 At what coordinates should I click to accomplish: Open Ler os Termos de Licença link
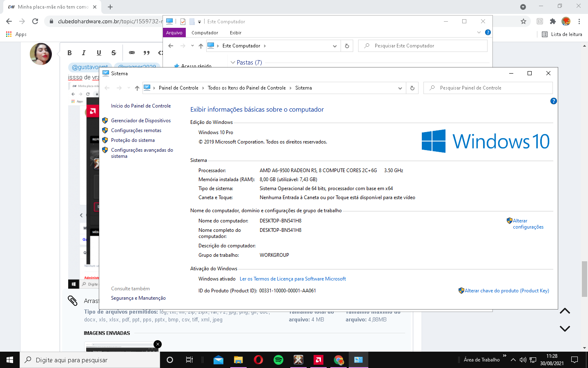coord(293,279)
